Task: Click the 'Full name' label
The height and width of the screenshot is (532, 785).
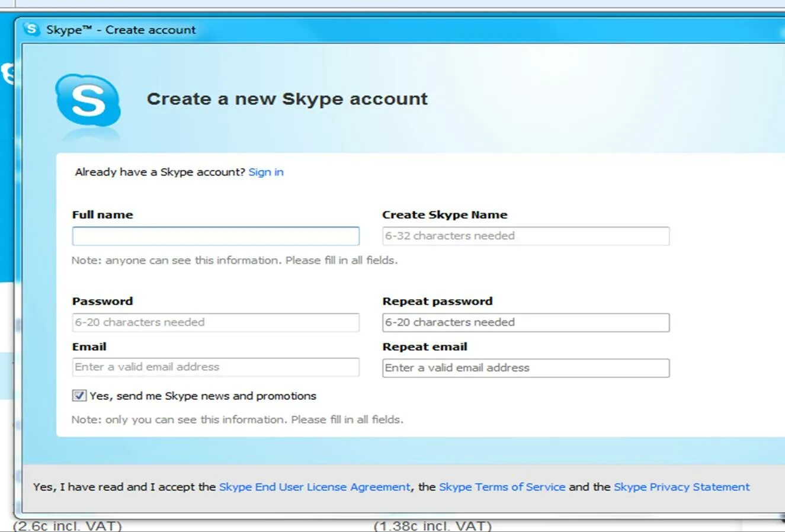Action: (102, 214)
